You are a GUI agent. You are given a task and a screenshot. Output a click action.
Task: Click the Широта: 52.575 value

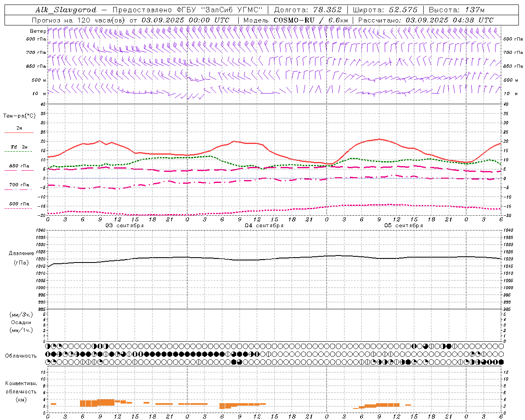tap(385, 10)
